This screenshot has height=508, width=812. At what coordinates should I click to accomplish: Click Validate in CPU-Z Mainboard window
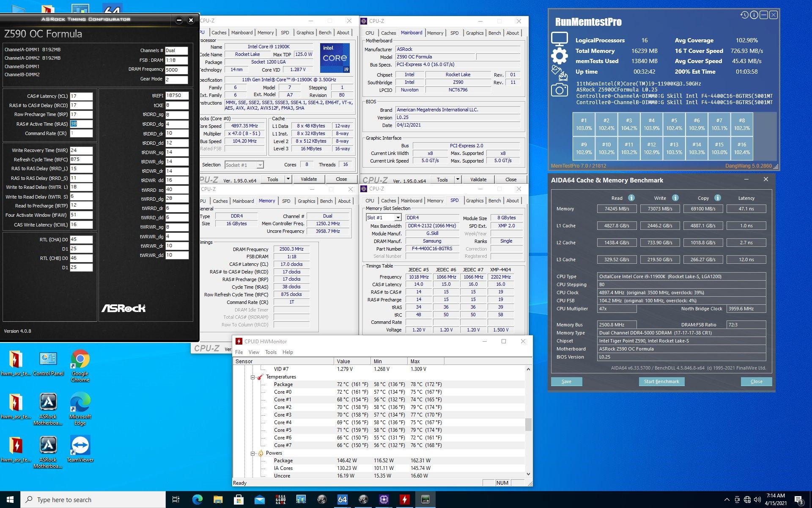(478, 179)
